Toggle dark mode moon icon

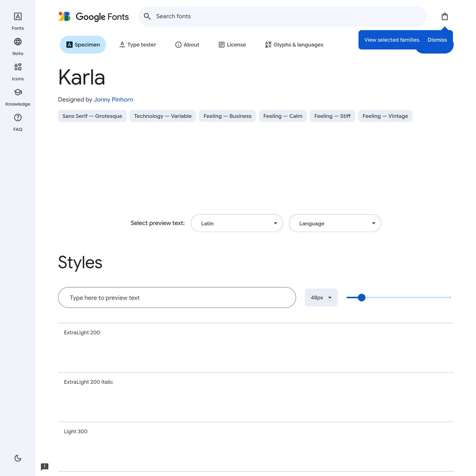pyautogui.click(x=18, y=458)
